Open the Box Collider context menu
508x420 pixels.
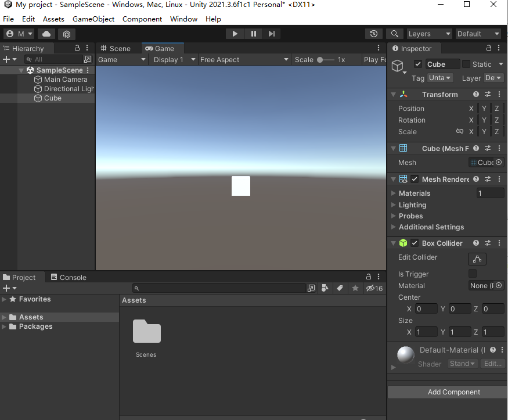pos(499,243)
